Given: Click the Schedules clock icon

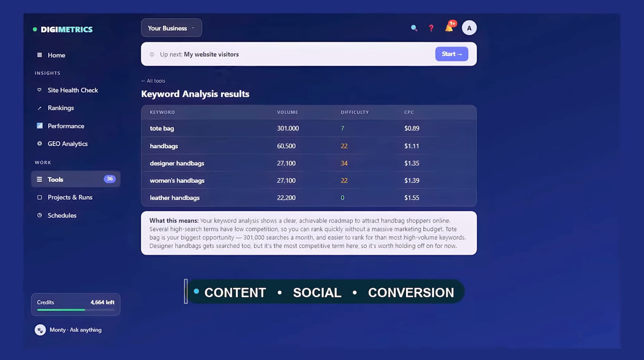Looking at the screenshot, I should point(39,215).
